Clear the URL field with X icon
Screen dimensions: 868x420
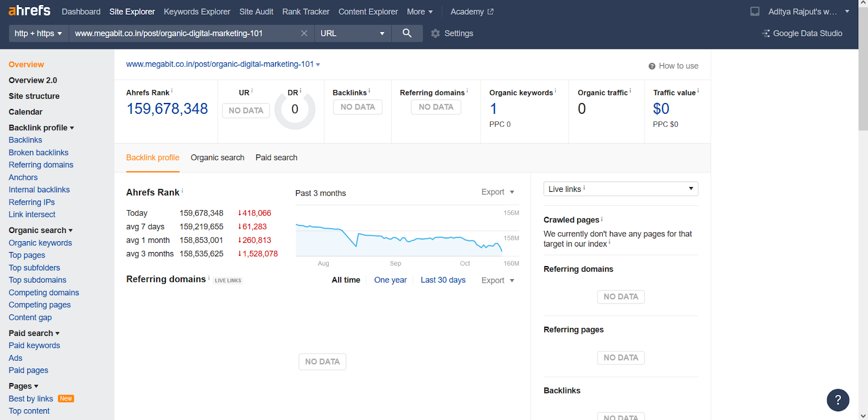pyautogui.click(x=304, y=34)
